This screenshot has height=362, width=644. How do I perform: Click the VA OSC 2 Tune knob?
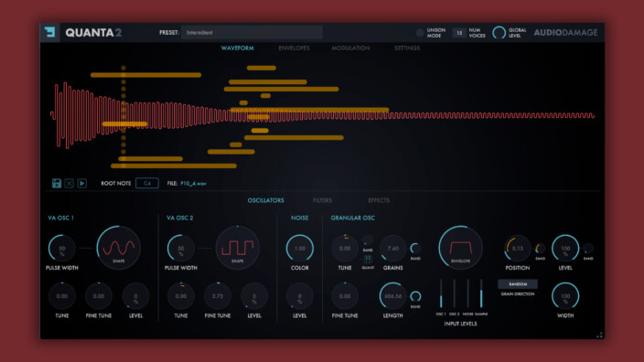(181, 296)
